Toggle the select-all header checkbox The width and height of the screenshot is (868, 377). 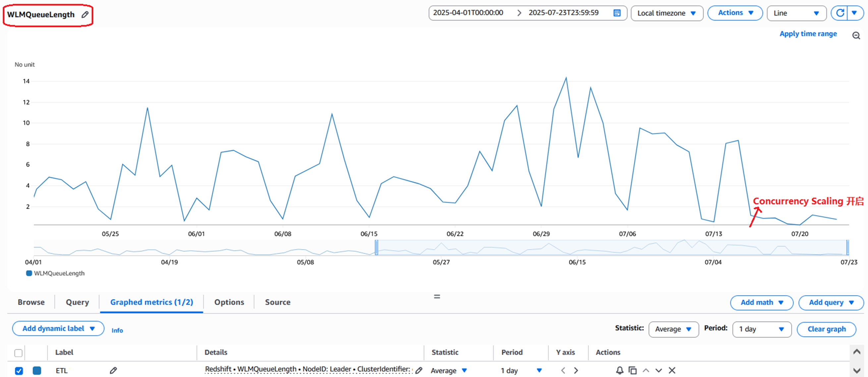click(x=19, y=353)
